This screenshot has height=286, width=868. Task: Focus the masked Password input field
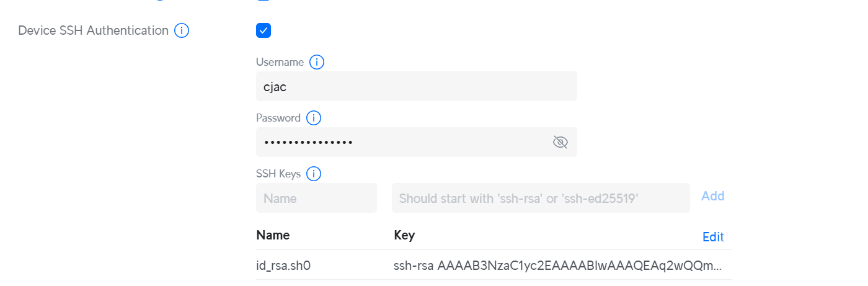[403, 142]
